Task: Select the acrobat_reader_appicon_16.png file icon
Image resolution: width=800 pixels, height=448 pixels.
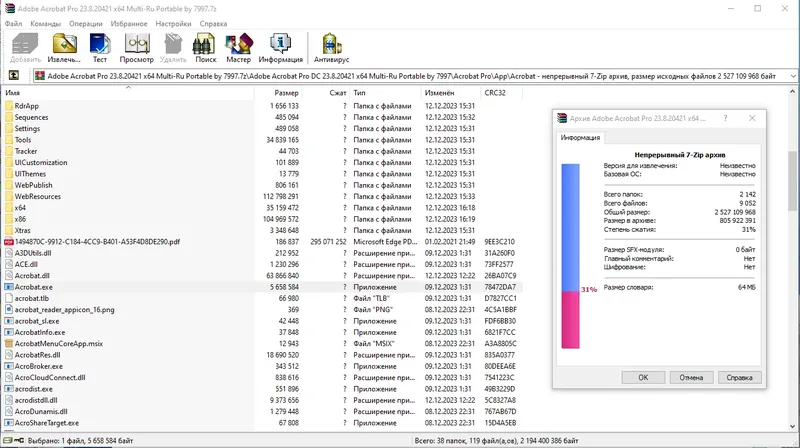Action: click(9, 310)
